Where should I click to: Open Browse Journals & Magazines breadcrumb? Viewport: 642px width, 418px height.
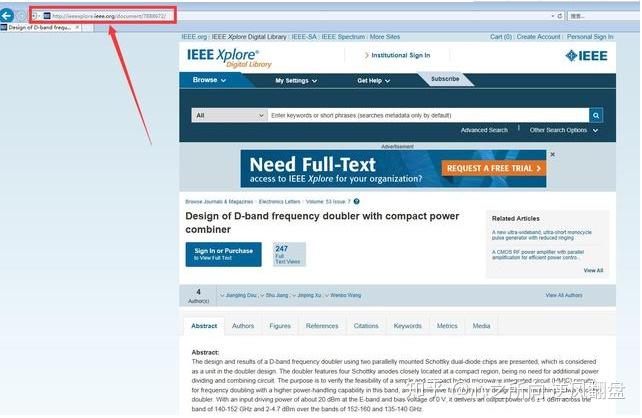click(x=219, y=202)
